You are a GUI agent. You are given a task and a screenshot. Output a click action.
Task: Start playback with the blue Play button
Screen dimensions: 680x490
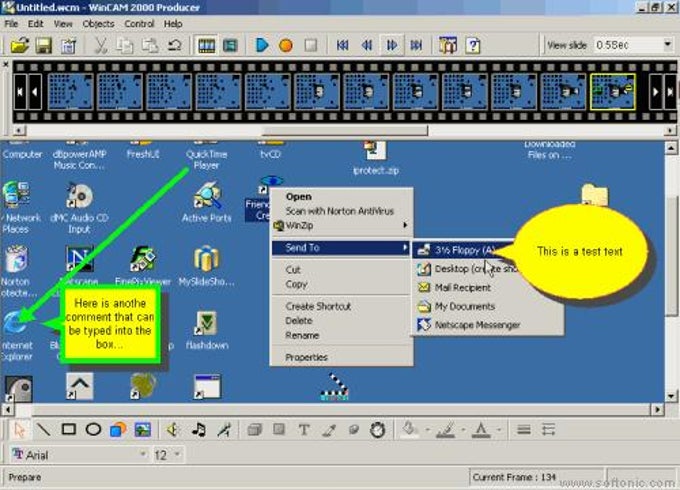262,45
